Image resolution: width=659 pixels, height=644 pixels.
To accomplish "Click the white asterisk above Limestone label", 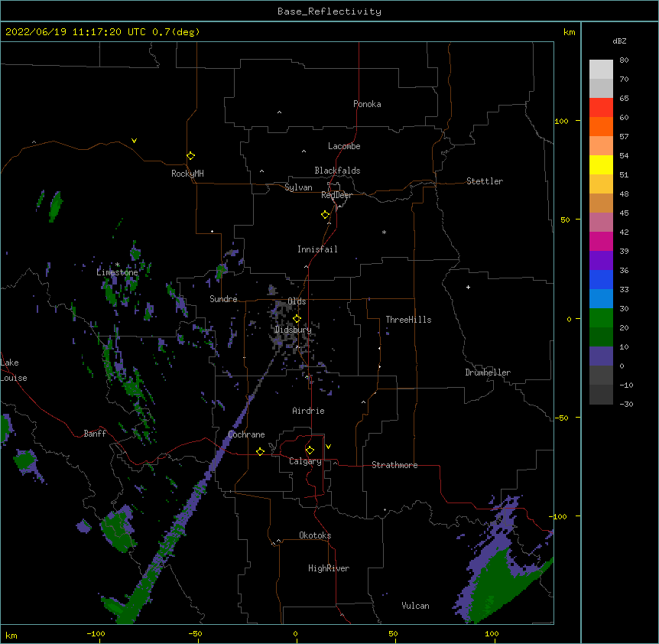I will point(117,265).
